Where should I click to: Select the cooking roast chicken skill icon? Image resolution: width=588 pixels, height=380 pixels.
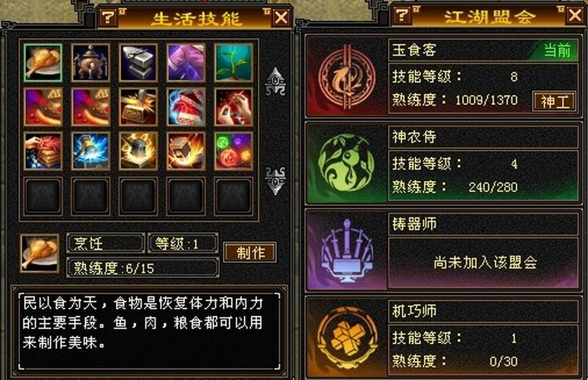(42, 63)
